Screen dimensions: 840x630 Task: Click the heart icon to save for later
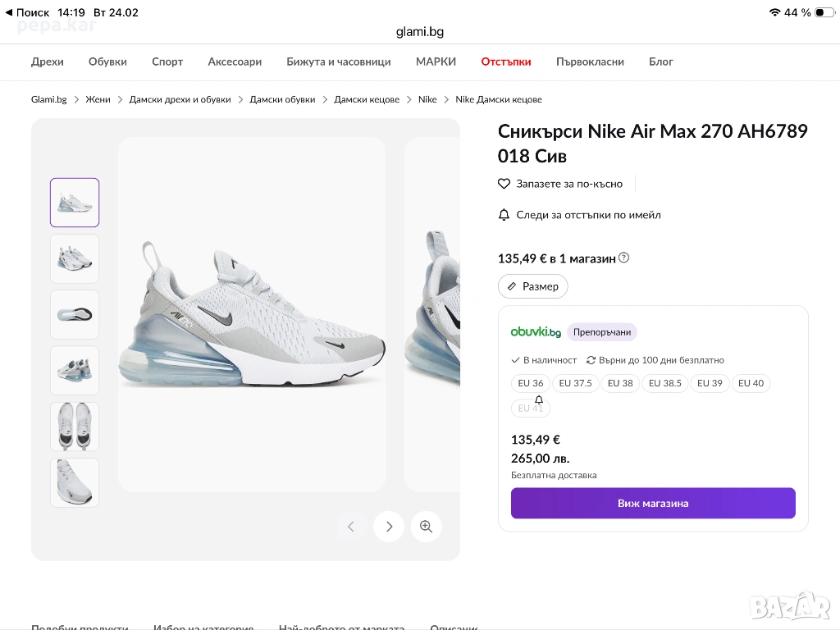504,184
